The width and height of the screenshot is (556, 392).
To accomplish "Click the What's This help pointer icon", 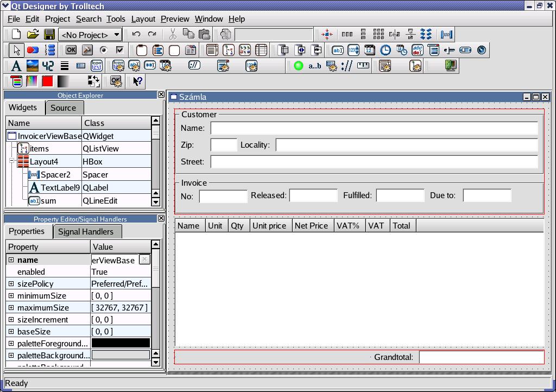I will pyautogui.click(x=137, y=81).
